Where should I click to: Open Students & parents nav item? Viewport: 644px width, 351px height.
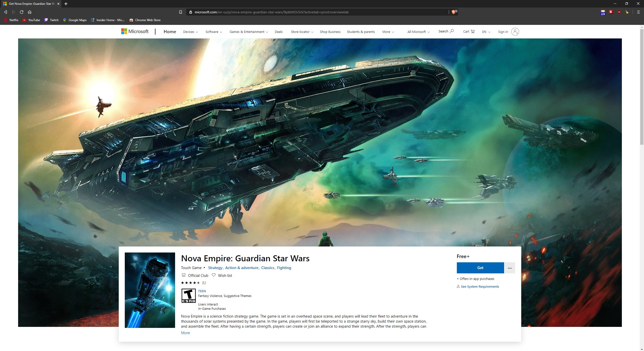361,32
